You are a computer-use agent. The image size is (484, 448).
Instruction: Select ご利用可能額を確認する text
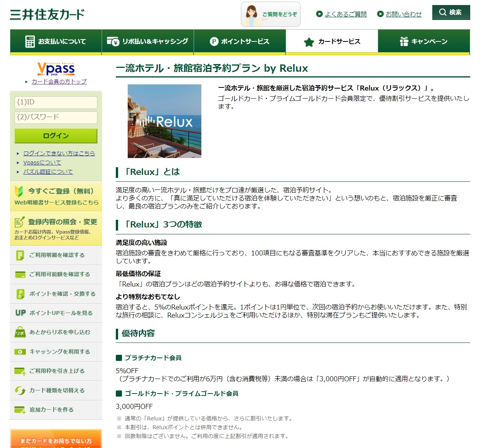(60, 274)
